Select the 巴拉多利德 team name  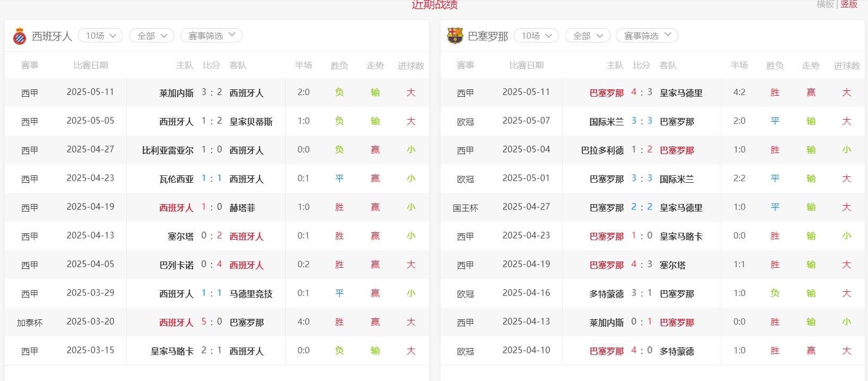click(602, 150)
